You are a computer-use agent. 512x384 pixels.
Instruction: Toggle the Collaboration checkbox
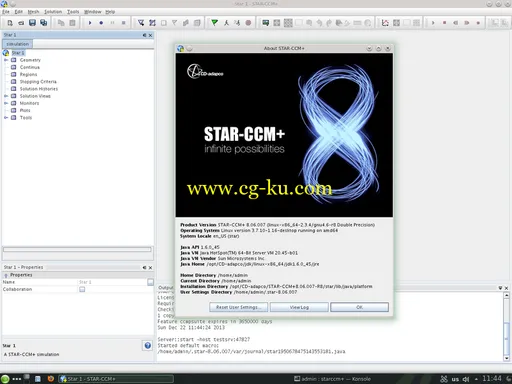coord(82,289)
